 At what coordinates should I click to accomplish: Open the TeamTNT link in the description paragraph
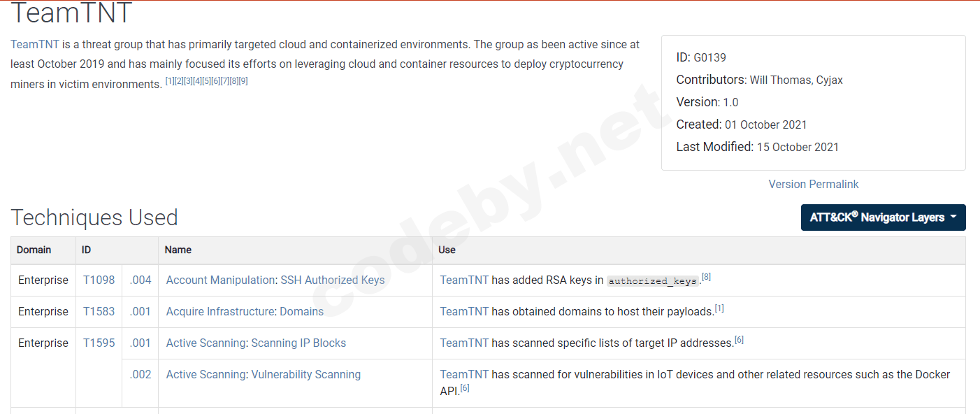point(35,44)
